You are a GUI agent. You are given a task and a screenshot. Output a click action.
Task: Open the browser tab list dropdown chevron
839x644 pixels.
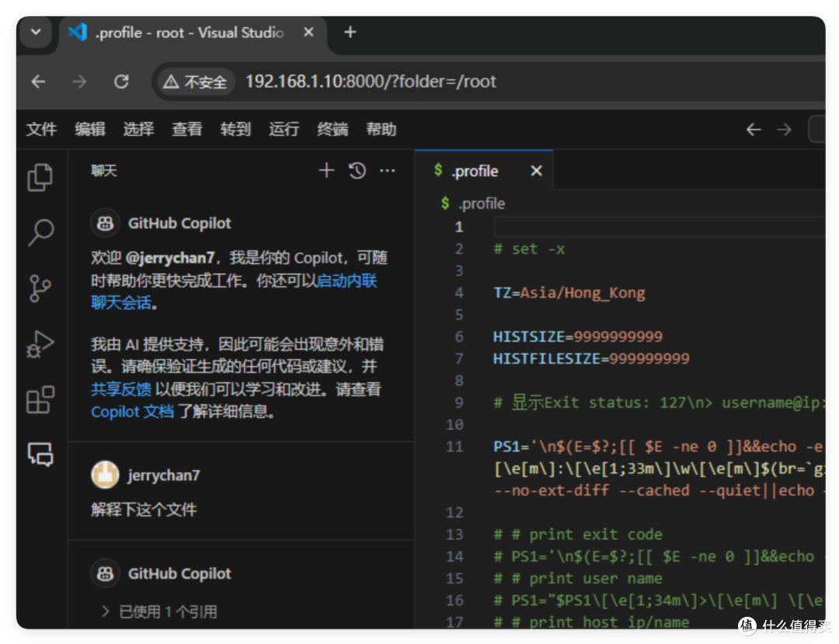tap(36, 32)
